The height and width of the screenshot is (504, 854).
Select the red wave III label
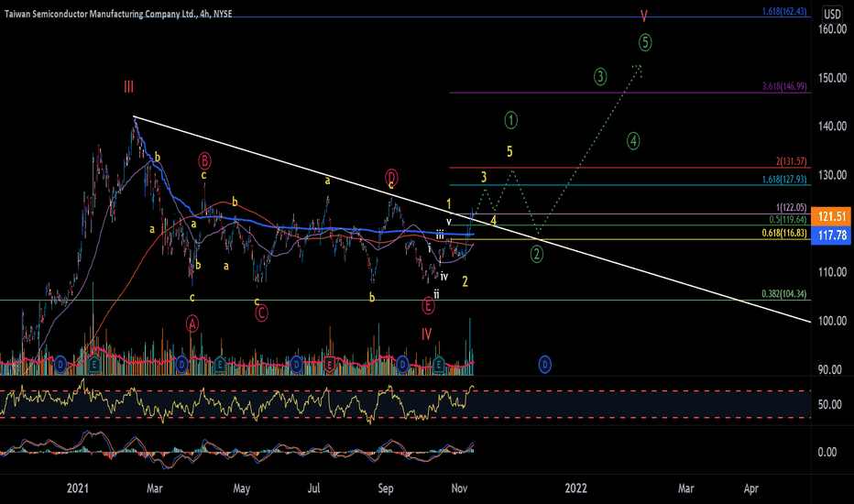(128, 87)
